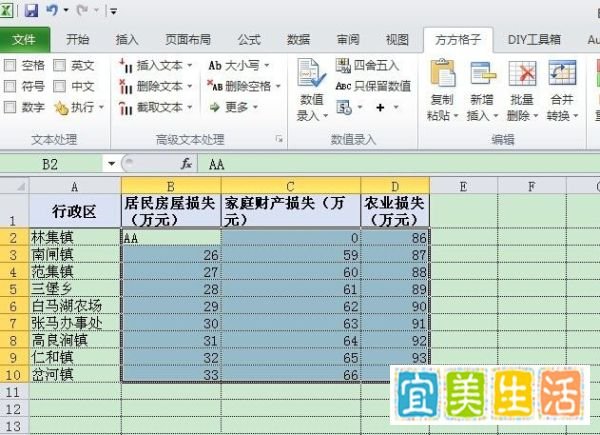The image size is (600, 435).
Task: Click cell B2 containing AA
Action: (171, 237)
